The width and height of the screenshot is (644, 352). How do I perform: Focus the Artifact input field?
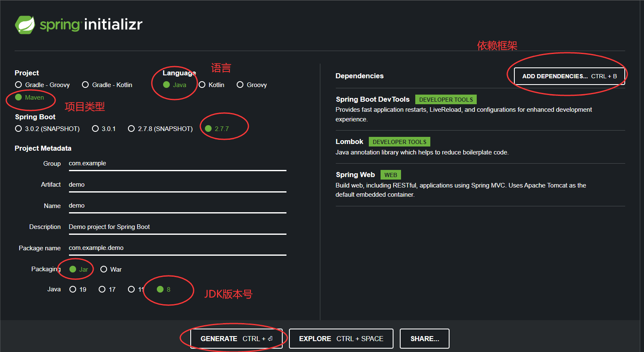177,185
